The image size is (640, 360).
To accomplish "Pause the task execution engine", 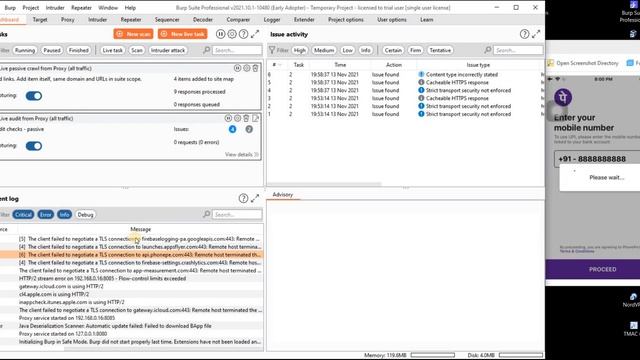I will click(x=220, y=34).
